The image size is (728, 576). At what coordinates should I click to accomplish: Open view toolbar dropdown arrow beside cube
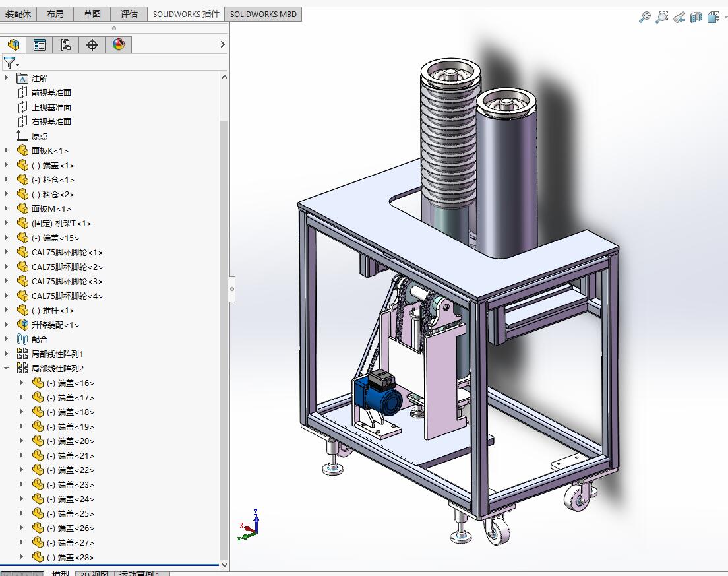[725, 17]
